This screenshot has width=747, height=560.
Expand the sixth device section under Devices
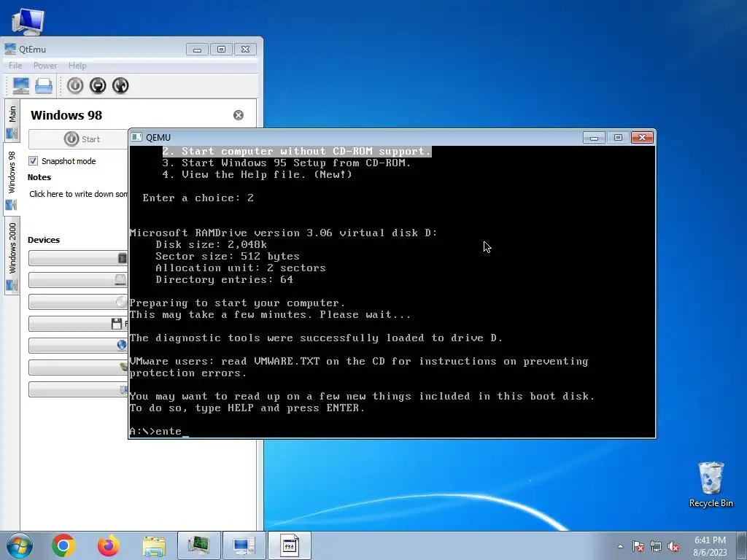78,367
